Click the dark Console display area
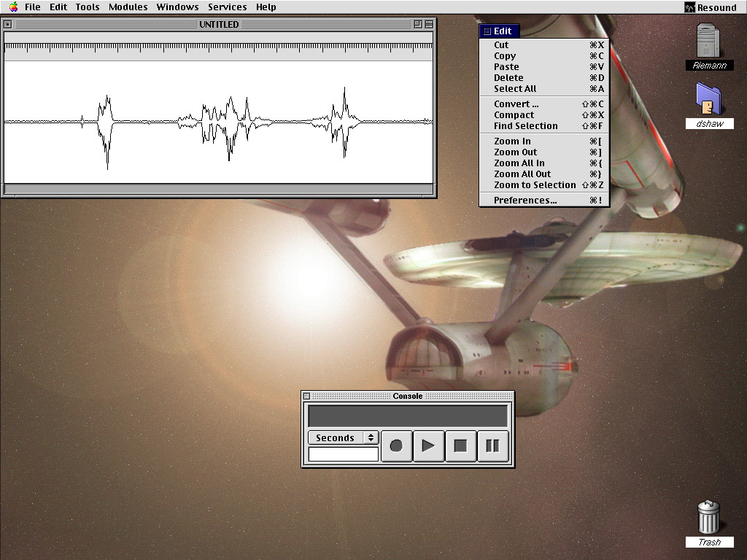 click(408, 416)
